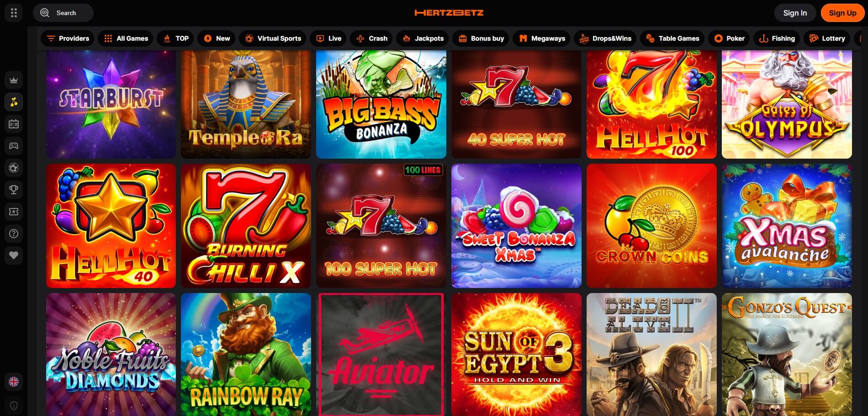The width and height of the screenshot is (868, 416).
Task: Open the trophy tournaments icon
Action: pos(14,190)
